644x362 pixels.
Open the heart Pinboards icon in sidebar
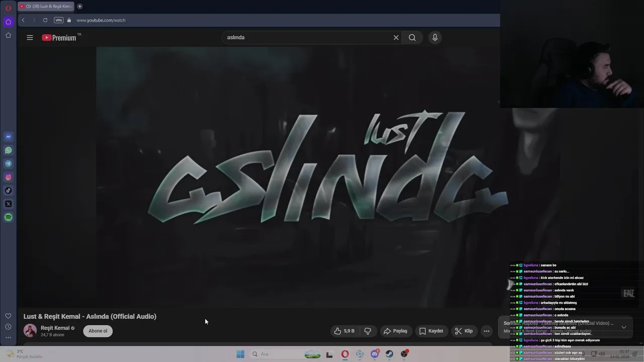click(x=8, y=316)
